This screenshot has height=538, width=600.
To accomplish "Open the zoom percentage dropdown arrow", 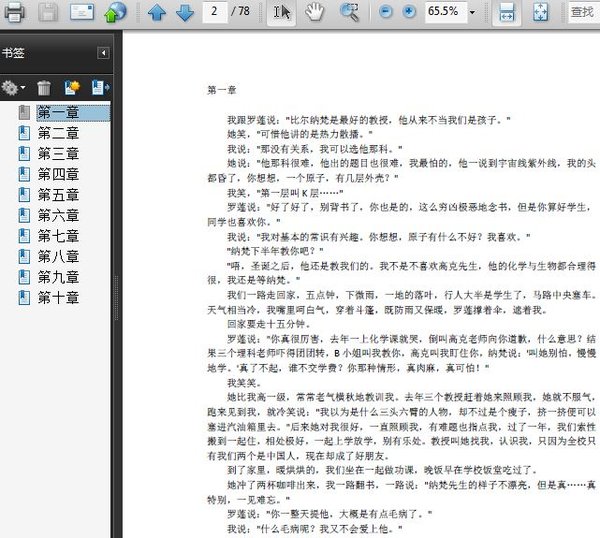I will [x=473, y=12].
